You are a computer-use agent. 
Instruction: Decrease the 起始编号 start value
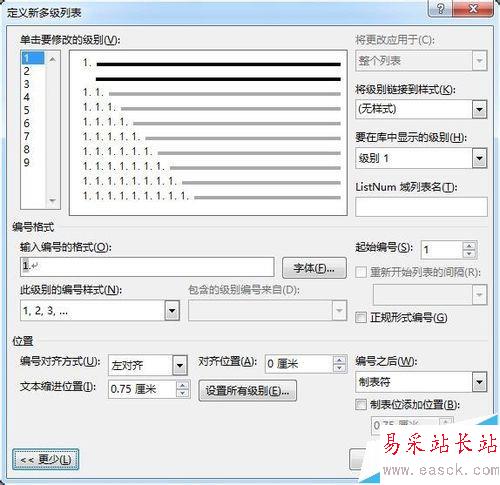point(469,254)
